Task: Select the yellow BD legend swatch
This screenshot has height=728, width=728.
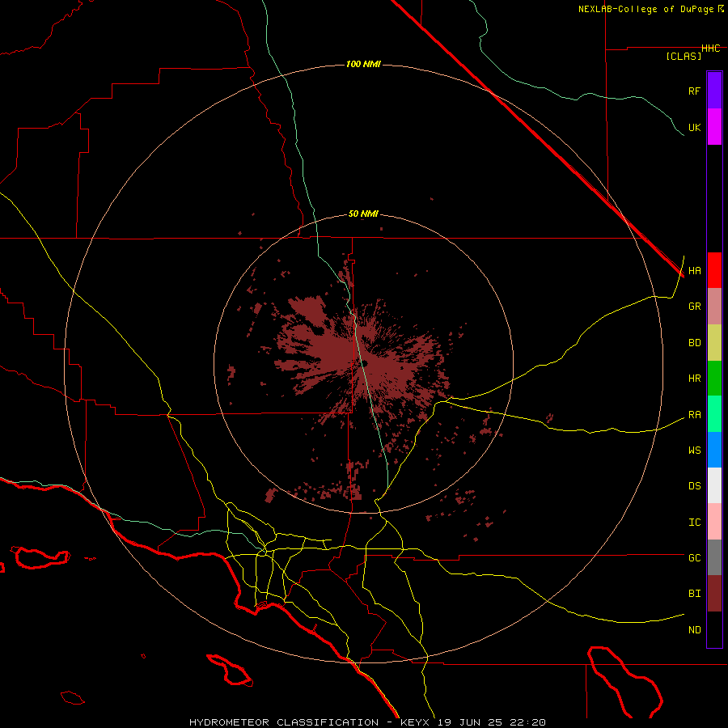Action: click(x=714, y=342)
